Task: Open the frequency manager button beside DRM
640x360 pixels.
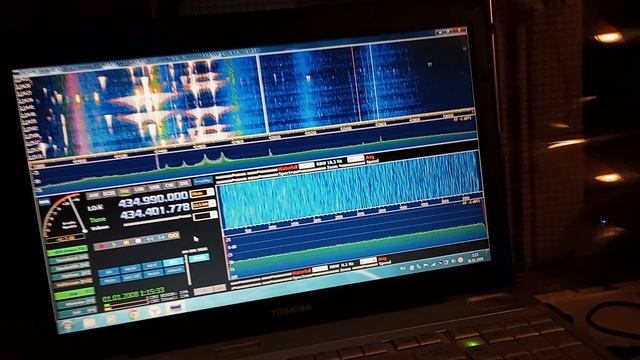Action: pyautogui.click(x=203, y=181)
